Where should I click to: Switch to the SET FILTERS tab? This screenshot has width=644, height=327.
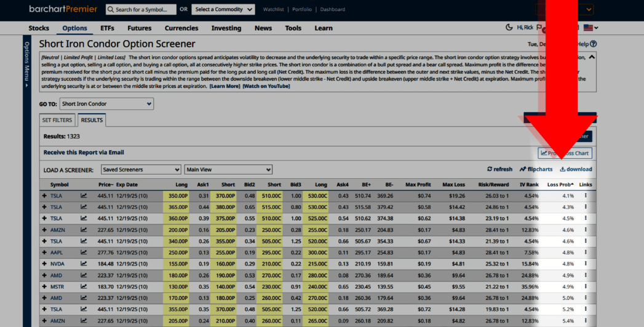tap(57, 120)
